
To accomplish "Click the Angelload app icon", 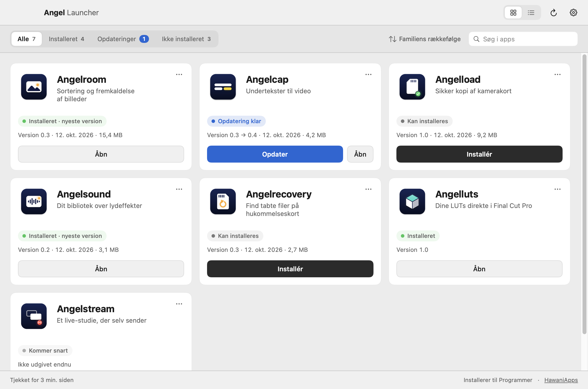I will coord(412,87).
